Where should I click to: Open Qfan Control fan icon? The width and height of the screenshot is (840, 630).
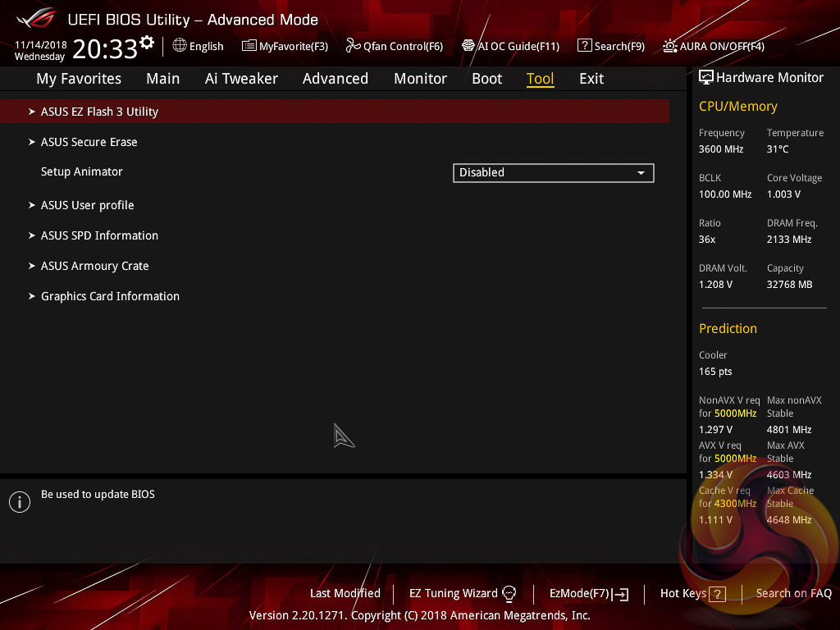coord(353,46)
